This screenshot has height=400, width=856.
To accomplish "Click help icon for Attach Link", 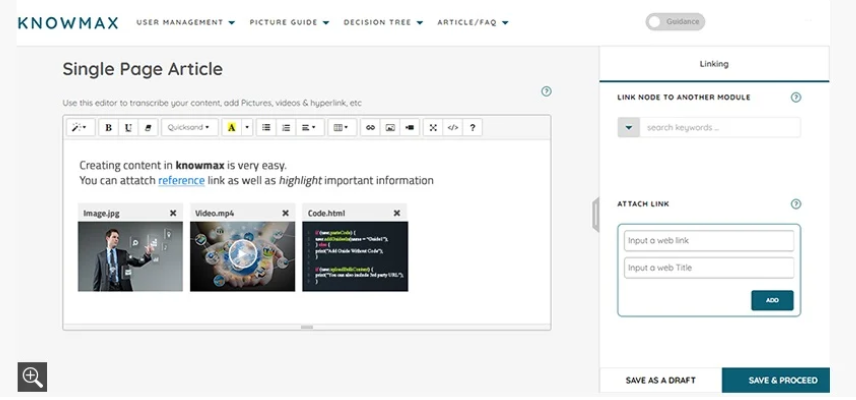I will pos(796,204).
